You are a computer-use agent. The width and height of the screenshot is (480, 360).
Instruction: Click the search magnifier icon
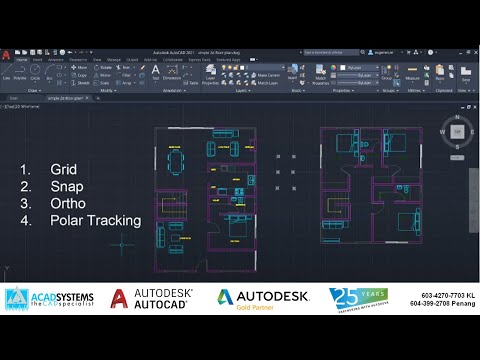[363, 52]
